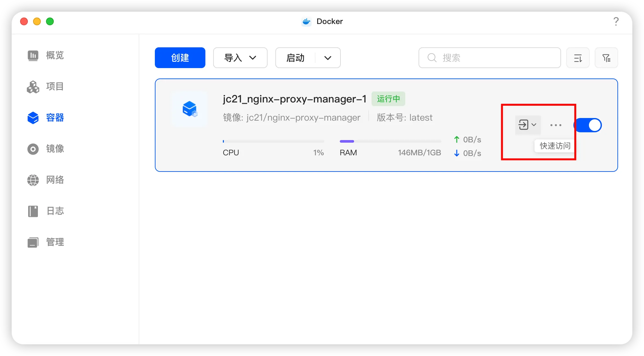Image resolution: width=644 pixels, height=356 pixels.
Task: Click the CPU usage progress bar
Action: pyautogui.click(x=273, y=141)
